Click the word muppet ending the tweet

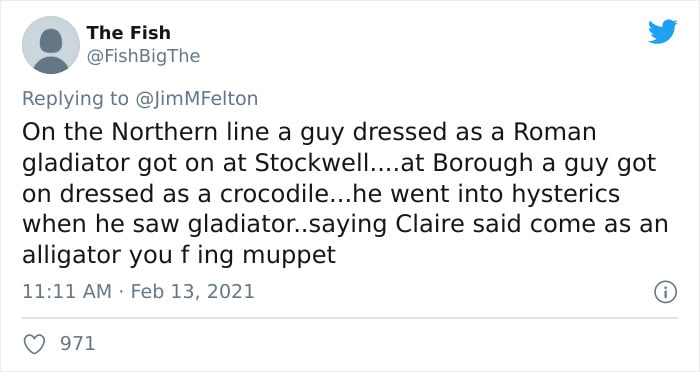289,257
